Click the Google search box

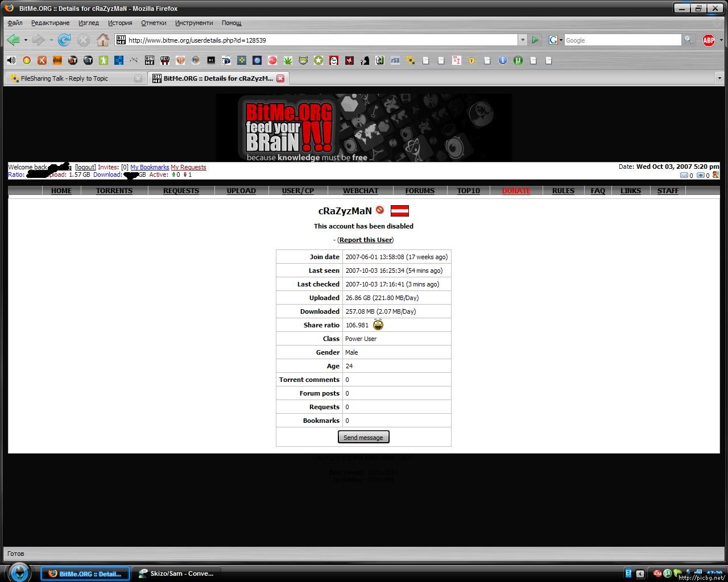pos(622,40)
